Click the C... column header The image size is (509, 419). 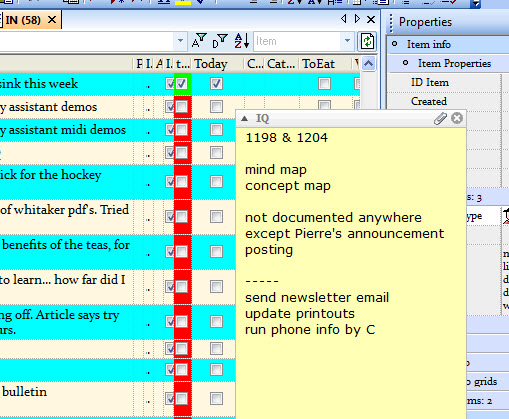[255, 64]
